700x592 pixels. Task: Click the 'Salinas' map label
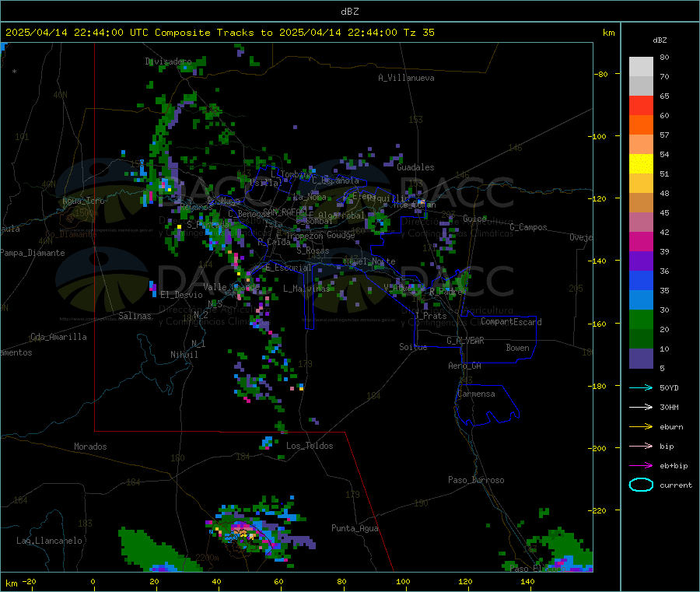click(x=135, y=316)
